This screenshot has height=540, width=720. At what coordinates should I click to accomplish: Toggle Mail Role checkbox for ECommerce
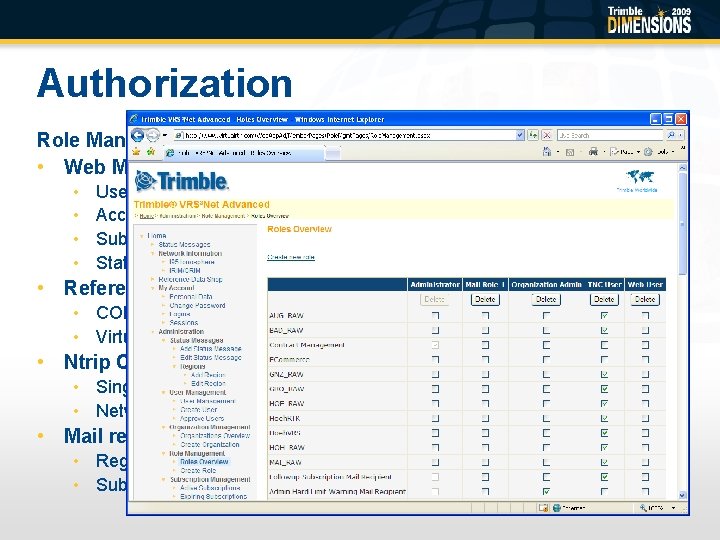tap(485, 360)
